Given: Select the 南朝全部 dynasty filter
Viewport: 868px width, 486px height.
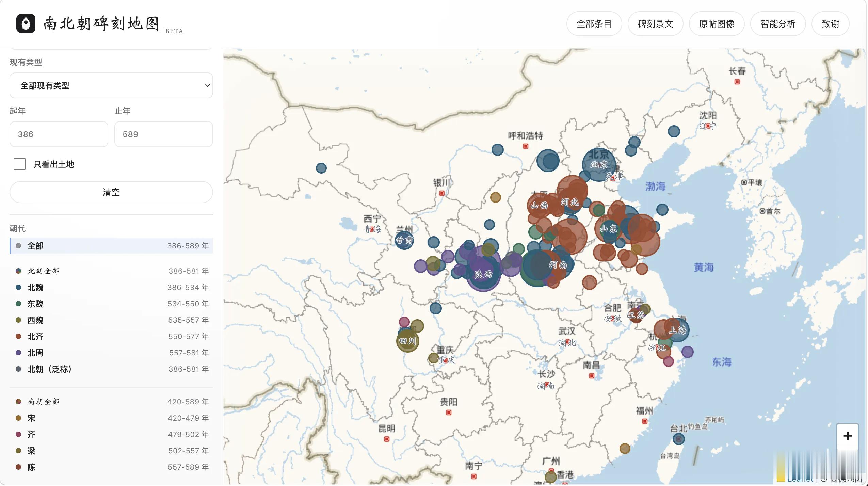Looking at the screenshot, I should [111, 402].
